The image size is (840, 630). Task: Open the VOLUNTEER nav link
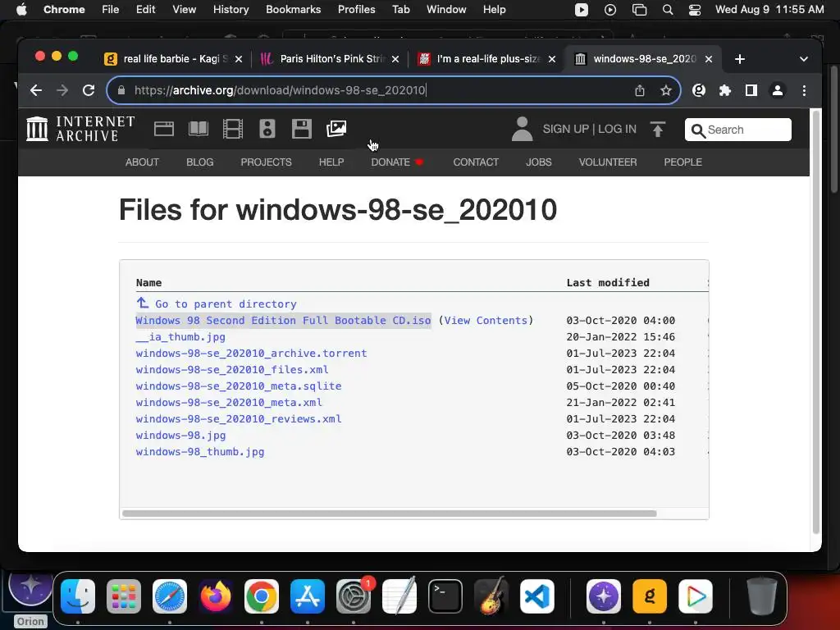[x=608, y=162]
